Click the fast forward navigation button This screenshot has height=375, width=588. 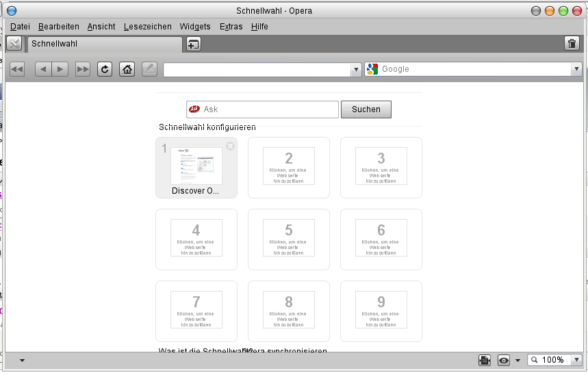pyautogui.click(x=83, y=69)
